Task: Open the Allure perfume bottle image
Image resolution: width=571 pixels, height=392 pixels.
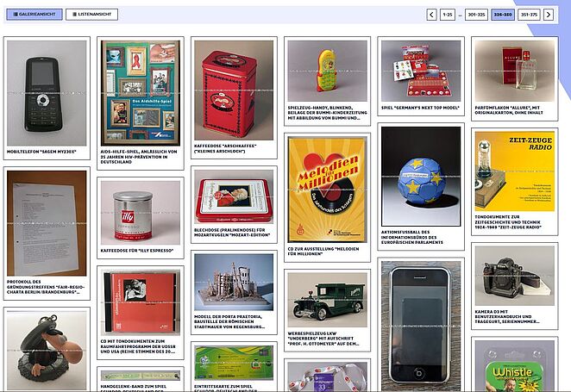Action: pyautogui.click(x=515, y=71)
